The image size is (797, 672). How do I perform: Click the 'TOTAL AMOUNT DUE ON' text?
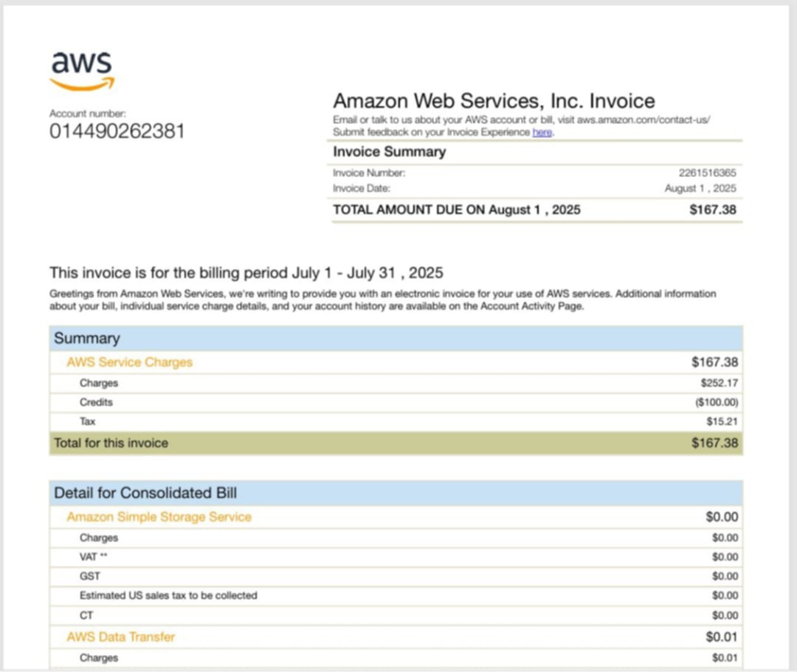409,209
